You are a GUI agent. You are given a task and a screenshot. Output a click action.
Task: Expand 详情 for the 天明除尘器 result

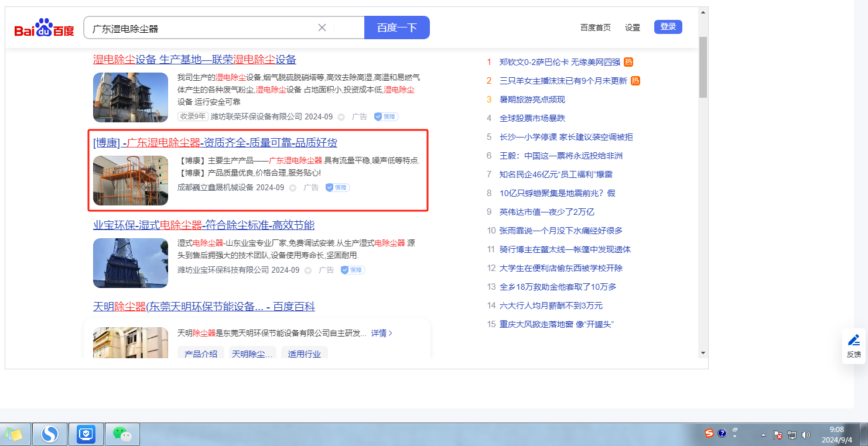tap(382, 333)
